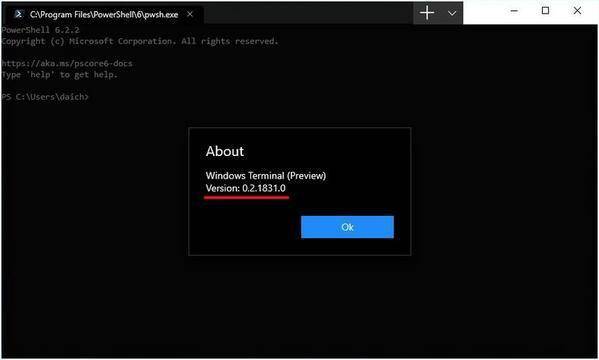Expand the profiles dropdown chevron
Viewport: 599px width, 360px height.
[452, 13]
